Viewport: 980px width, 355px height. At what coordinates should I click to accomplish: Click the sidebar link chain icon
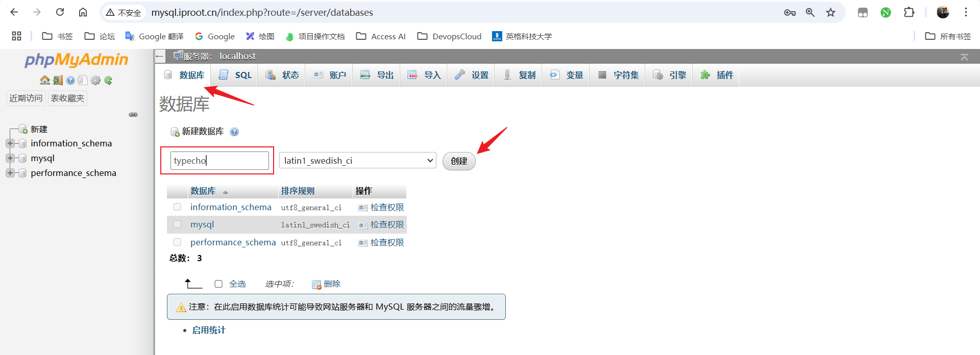click(133, 115)
